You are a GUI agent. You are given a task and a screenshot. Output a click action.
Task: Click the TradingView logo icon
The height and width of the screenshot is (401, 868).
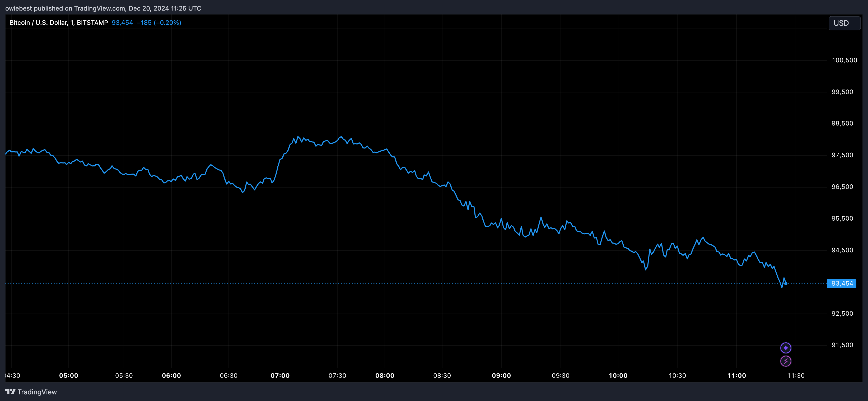point(11,391)
